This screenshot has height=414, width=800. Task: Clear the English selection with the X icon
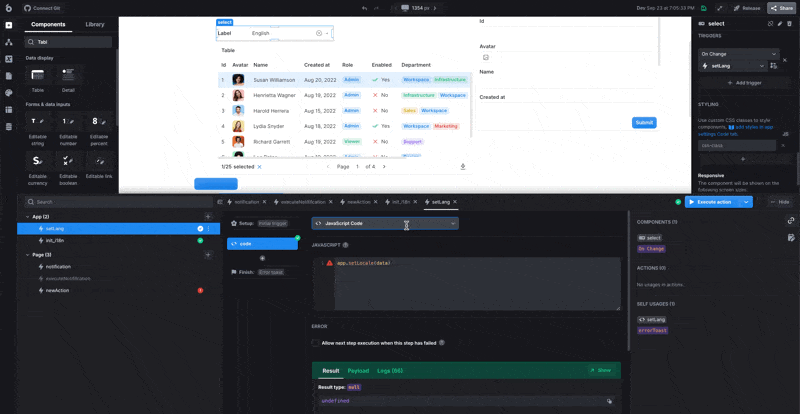click(x=319, y=33)
